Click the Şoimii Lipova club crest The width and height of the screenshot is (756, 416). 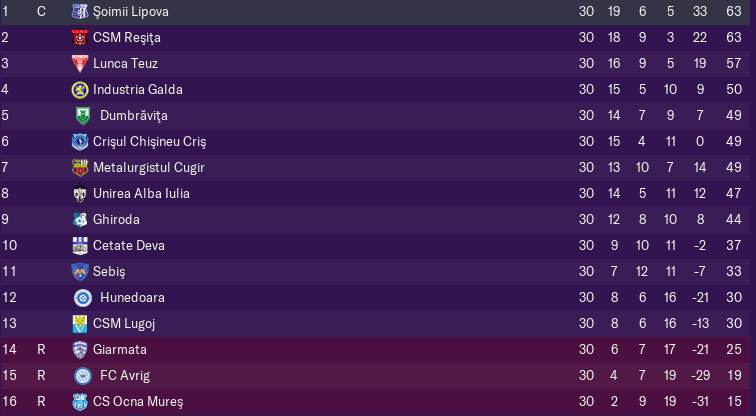80,12
